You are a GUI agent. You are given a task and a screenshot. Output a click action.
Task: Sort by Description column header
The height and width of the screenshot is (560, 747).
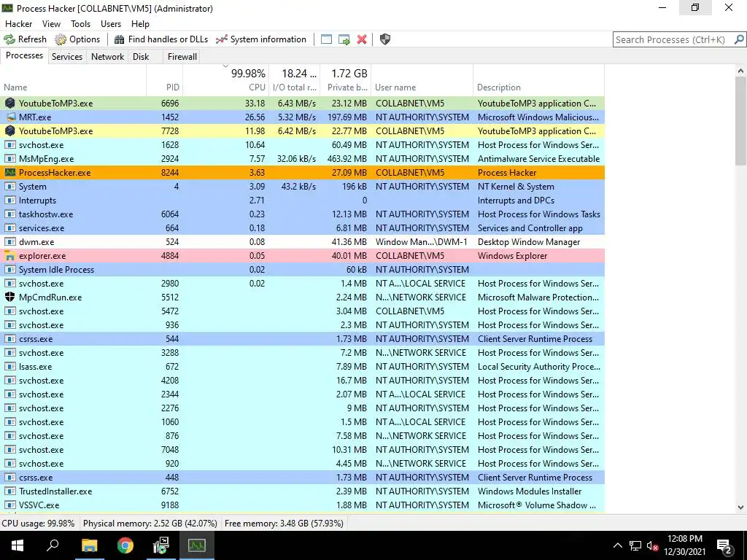[x=539, y=80]
